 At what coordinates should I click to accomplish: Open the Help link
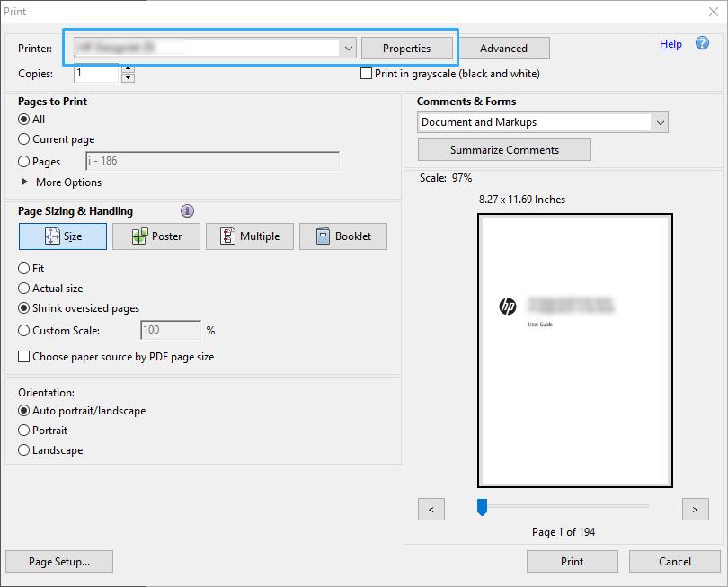[x=670, y=44]
